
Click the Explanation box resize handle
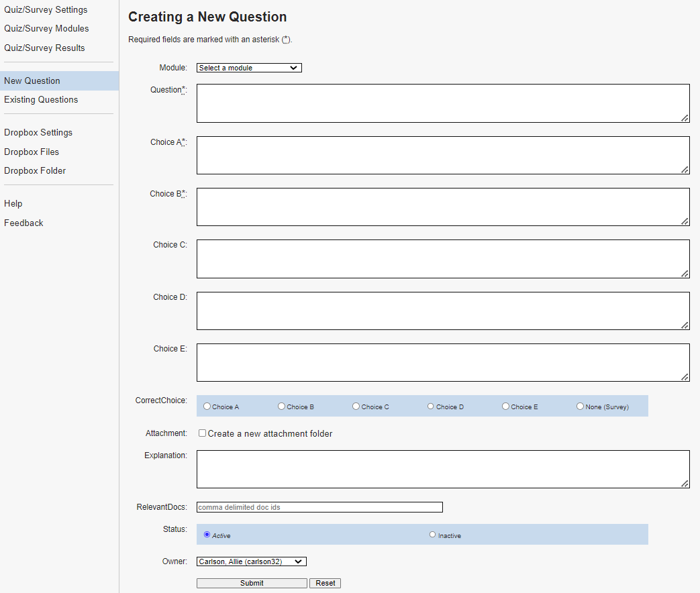point(685,484)
